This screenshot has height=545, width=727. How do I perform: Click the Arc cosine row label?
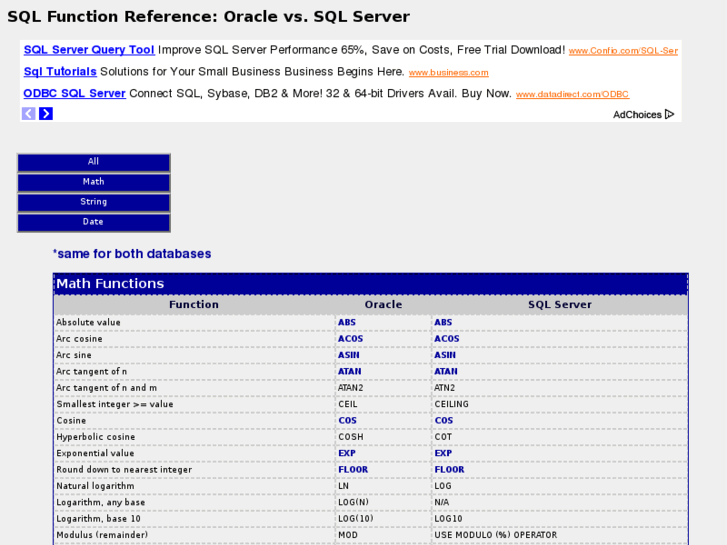(79, 339)
